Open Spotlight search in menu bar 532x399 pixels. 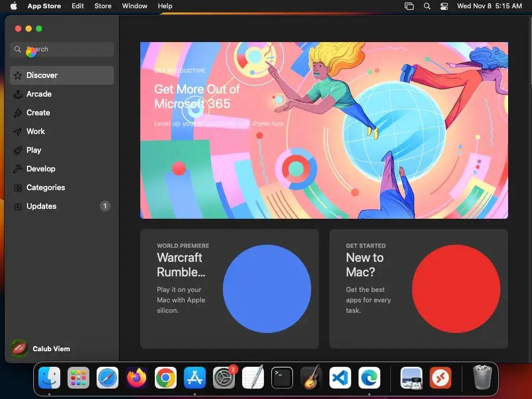click(427, 6)
